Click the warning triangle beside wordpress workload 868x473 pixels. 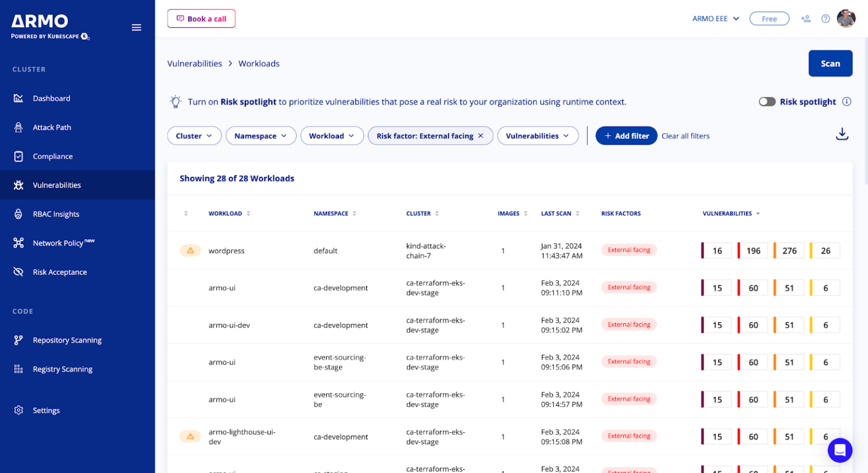(x=190, y=250)
